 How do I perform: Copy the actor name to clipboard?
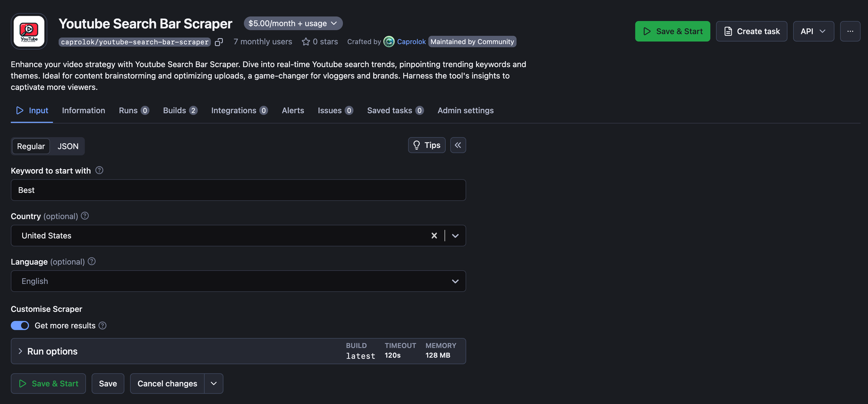[219, 42]
